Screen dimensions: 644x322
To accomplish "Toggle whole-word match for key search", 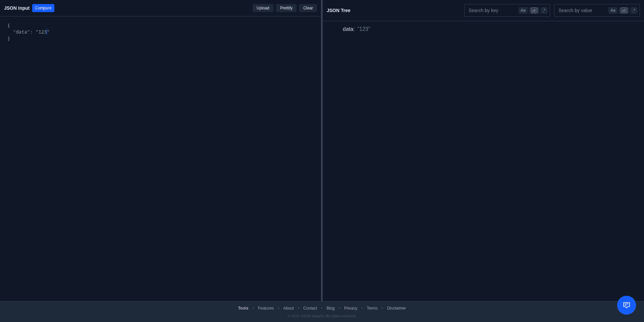I will [534, 10].
